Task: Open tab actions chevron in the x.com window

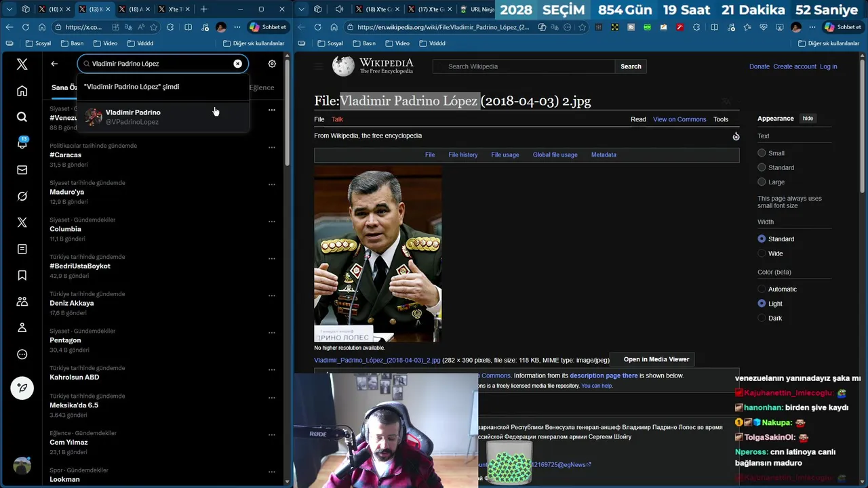Action: click(x=9, y=9)
